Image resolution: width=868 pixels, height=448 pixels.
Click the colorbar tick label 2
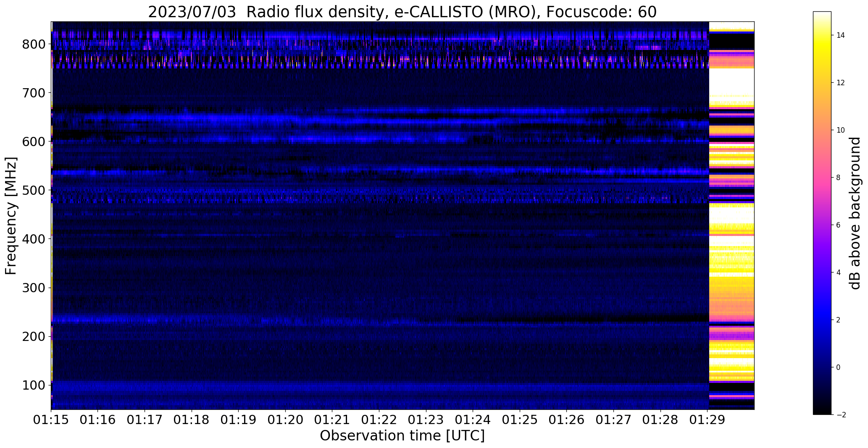(838, 320)
